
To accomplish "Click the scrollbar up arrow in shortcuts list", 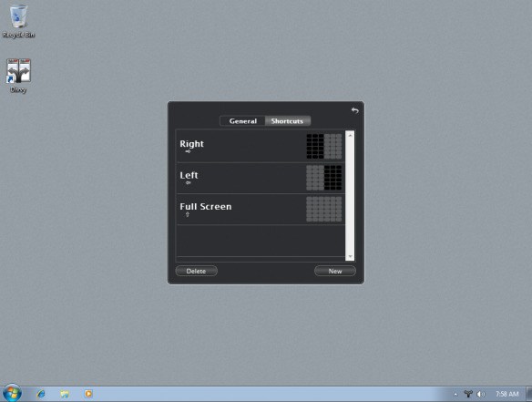I will (x=350, y=135).
